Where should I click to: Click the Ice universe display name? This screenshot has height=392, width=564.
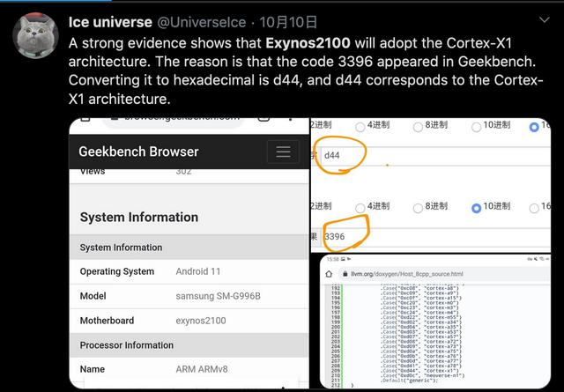(x=110, y=22)
